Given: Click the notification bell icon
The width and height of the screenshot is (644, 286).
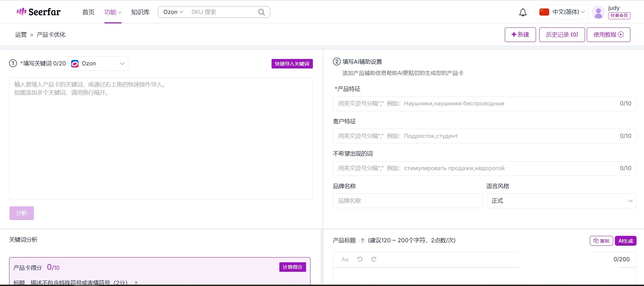Looking at the screenshot, I should tap(523, 13).
